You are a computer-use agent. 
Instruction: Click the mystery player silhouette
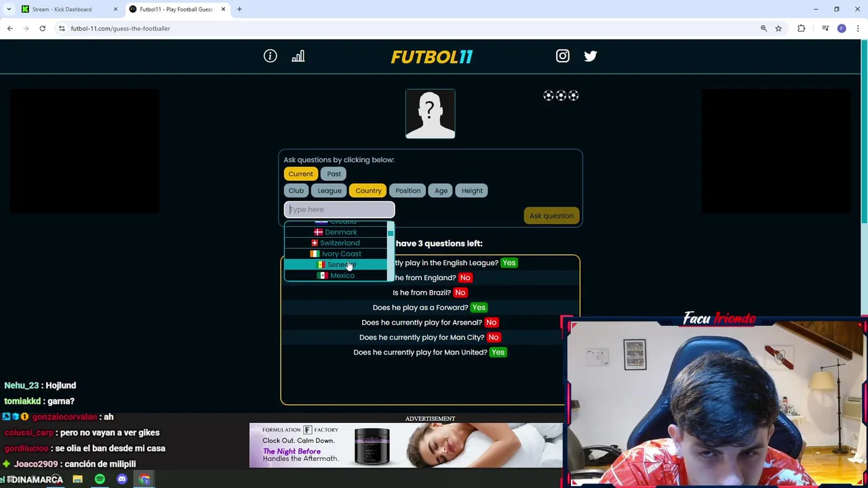431,114
